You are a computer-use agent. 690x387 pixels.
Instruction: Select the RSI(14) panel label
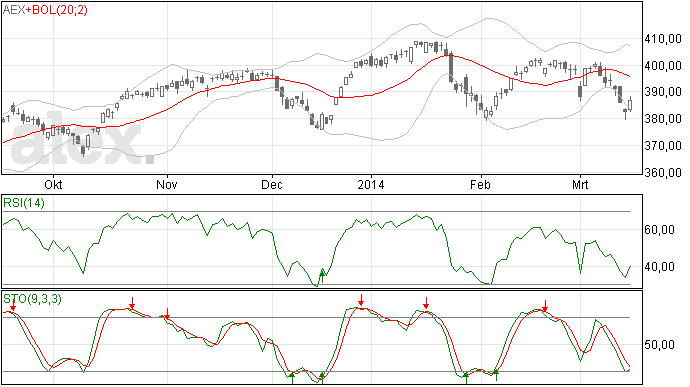pos(24,203)
